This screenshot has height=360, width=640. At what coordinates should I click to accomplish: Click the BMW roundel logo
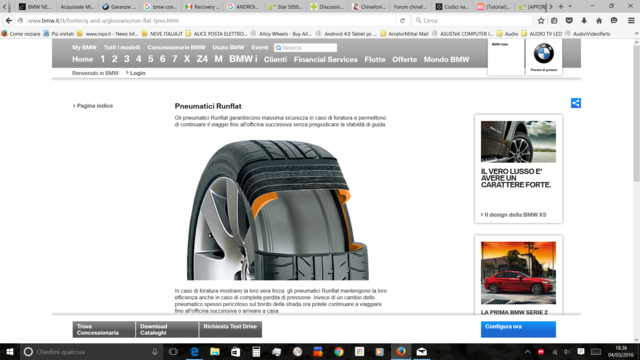tap(544, 53)
